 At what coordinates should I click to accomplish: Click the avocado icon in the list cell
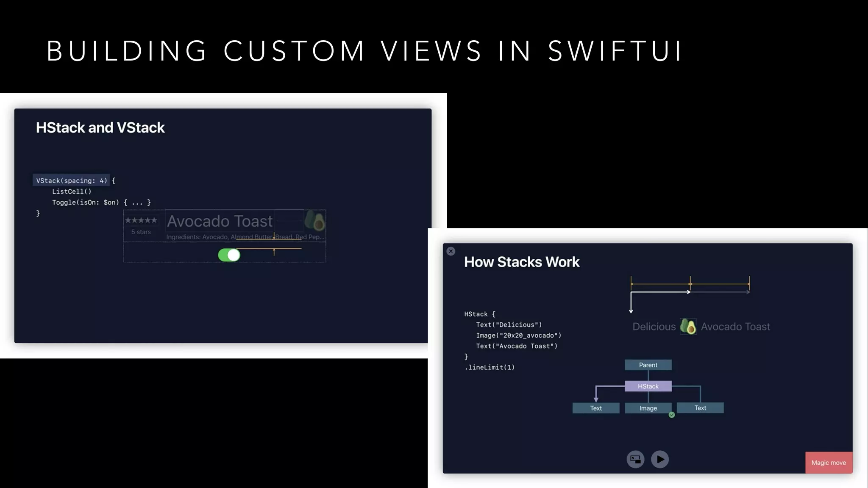click(x=314, y=221)
